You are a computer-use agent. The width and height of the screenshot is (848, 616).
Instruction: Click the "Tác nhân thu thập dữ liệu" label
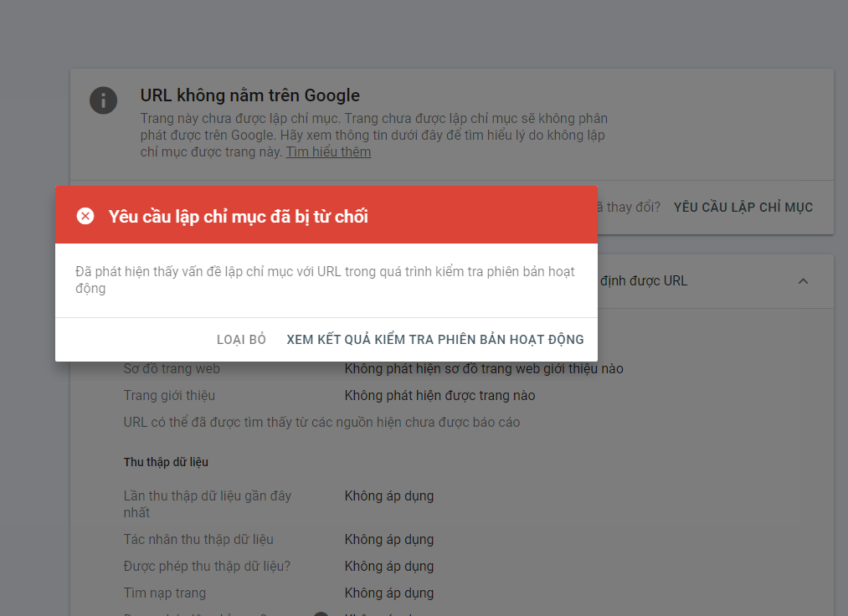click(198, 539)
